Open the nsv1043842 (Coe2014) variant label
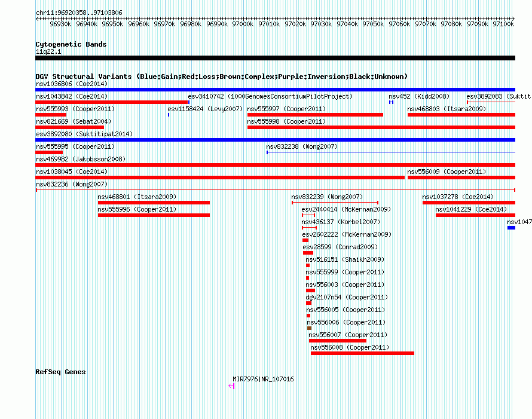This screenshot has height=419, width=532. (72, 96)
